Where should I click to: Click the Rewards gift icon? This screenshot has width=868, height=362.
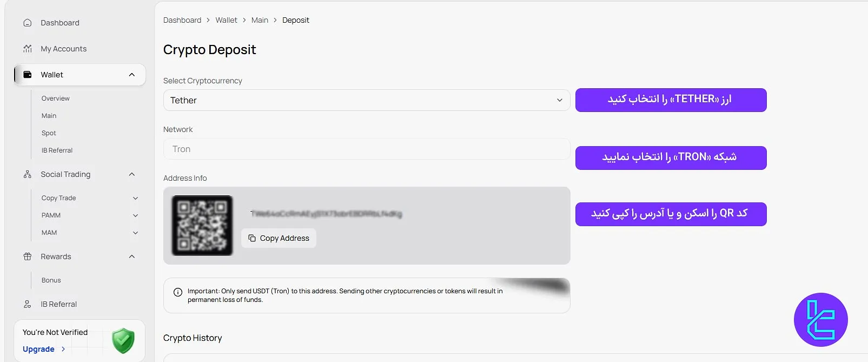[28, 256]
